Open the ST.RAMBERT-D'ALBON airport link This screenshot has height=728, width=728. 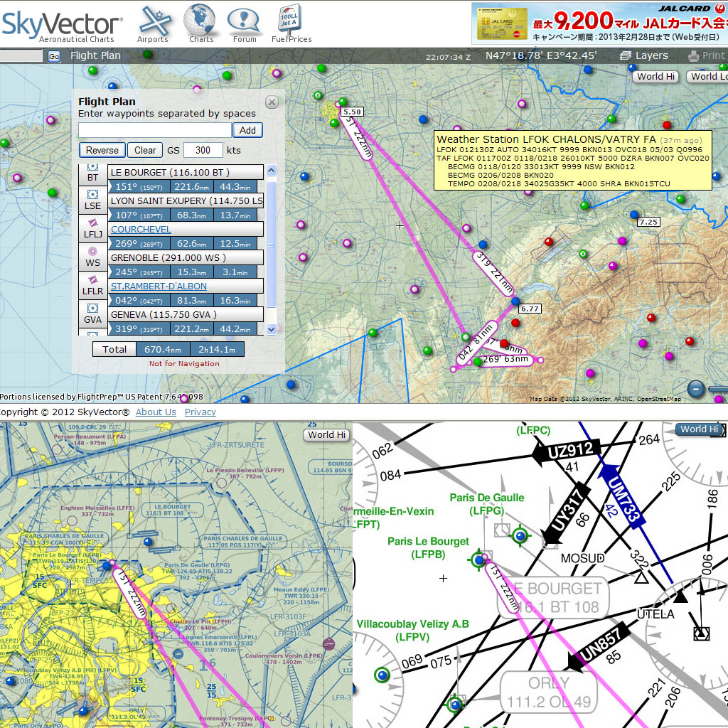click(x=159, y=287)
